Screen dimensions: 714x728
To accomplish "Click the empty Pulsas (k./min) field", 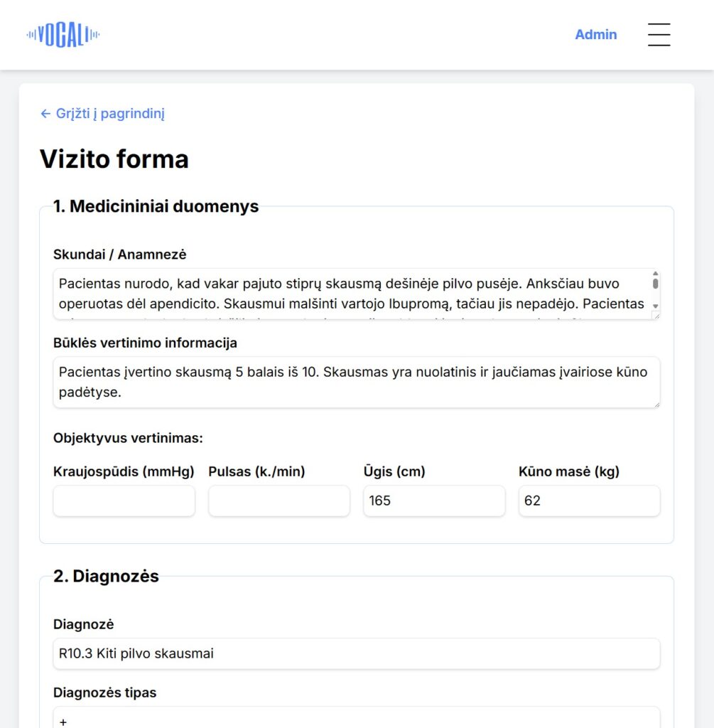I will (278, 501).
